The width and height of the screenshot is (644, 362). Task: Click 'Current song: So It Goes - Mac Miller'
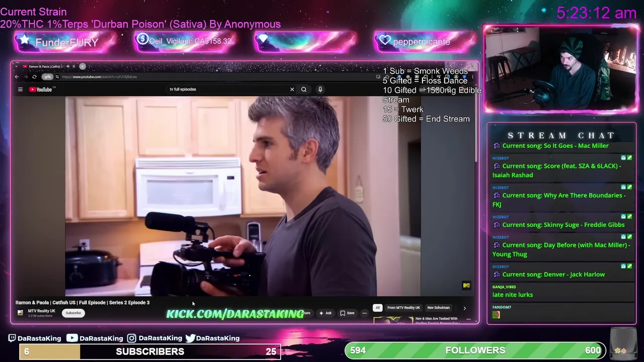(555, 146)
